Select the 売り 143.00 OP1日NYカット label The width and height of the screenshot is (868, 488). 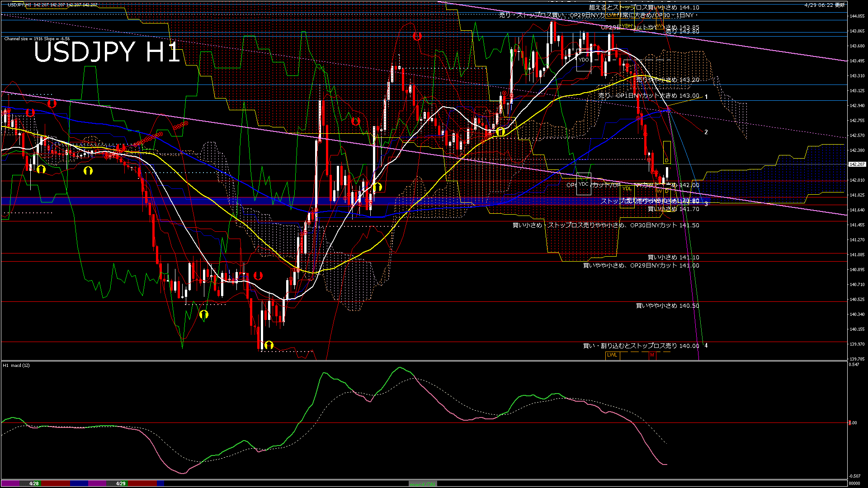649,96
